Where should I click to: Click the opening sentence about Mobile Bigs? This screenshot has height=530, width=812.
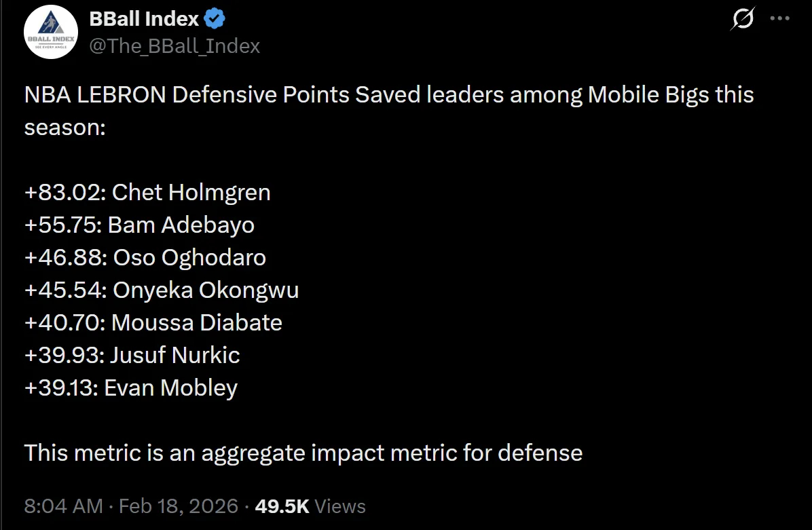[x=388, y=95]
